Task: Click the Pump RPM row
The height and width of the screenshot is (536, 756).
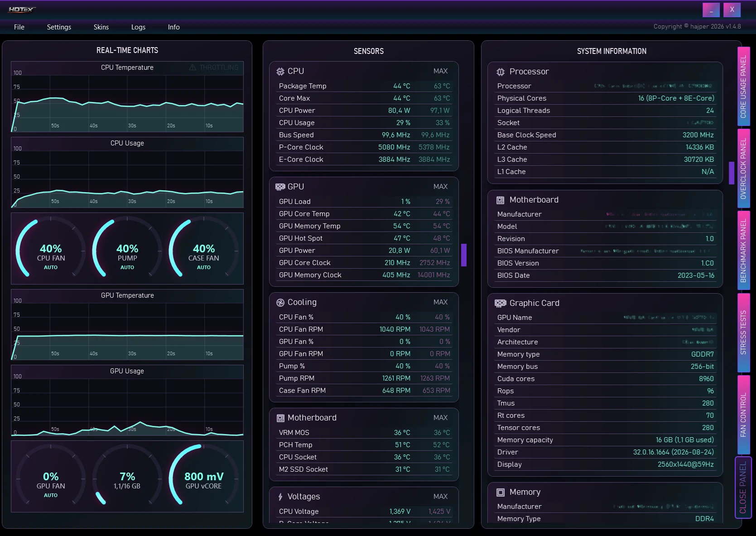Action: click(x=364, y=378)
